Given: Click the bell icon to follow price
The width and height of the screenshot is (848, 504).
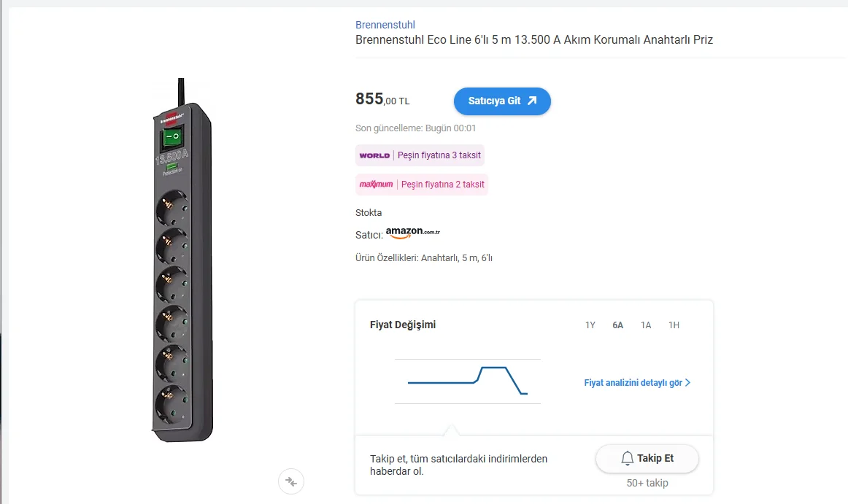Looking at the screenshot, I should (x=627, y=458).
